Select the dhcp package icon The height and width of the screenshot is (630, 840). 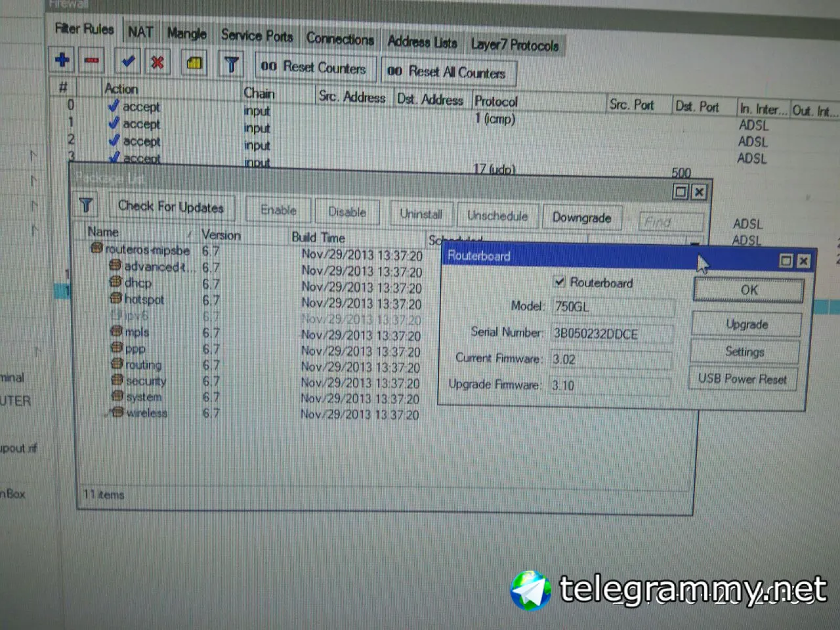(116, 282)
